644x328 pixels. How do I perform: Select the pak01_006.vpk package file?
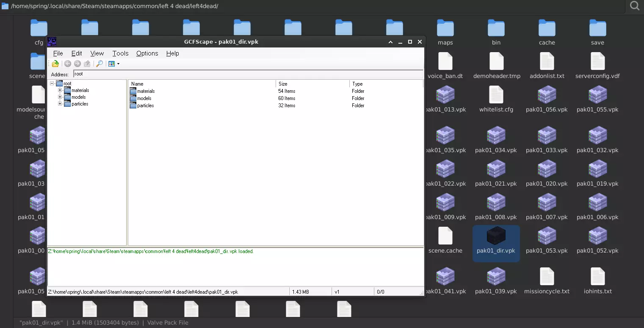click(x=598, y=207)
